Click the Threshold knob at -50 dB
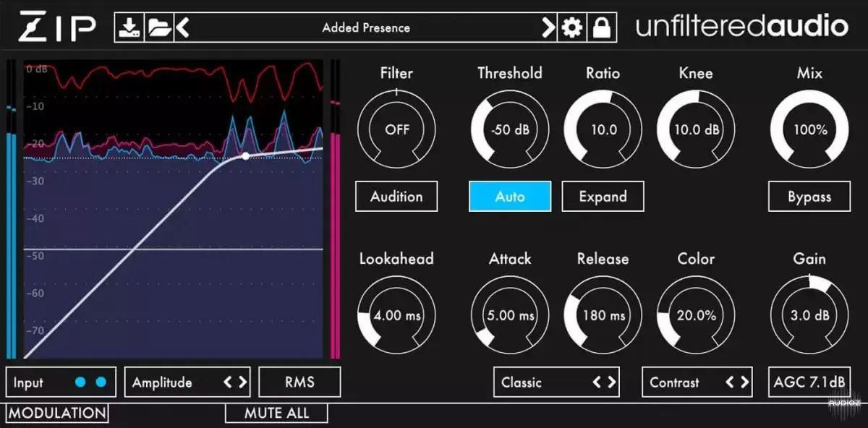This screenshot has height=428, width=868. coord(510,129)
